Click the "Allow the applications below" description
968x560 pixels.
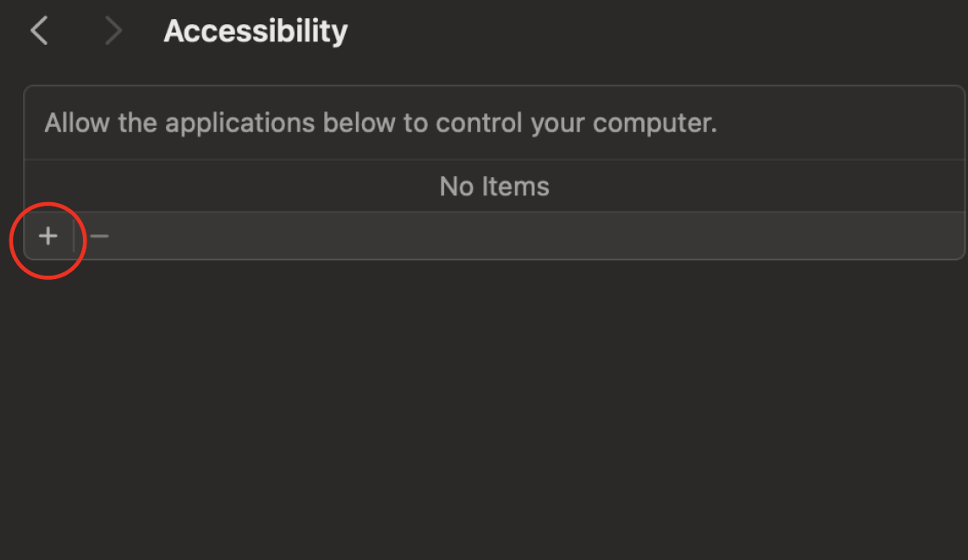coord(380,123)
